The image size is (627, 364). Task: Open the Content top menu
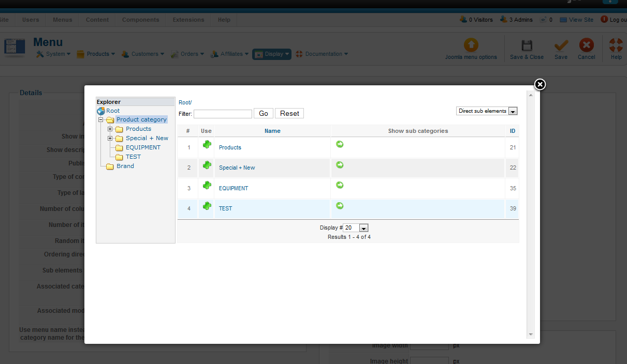tap(97, 20)
